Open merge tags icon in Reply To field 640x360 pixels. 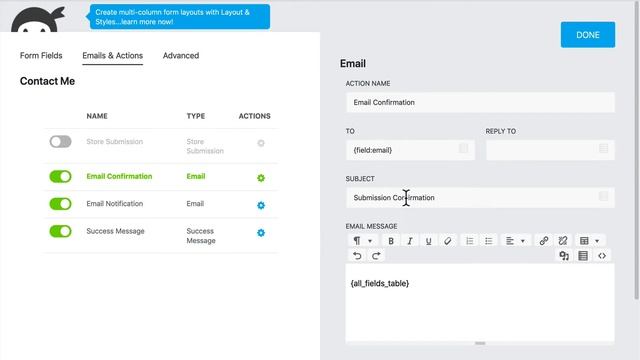[603, 148]
